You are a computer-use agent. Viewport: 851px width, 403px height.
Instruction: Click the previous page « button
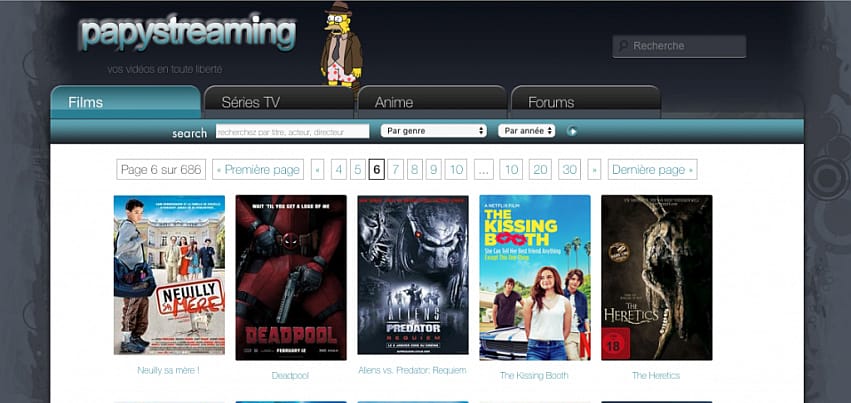(x=317, y=170)
